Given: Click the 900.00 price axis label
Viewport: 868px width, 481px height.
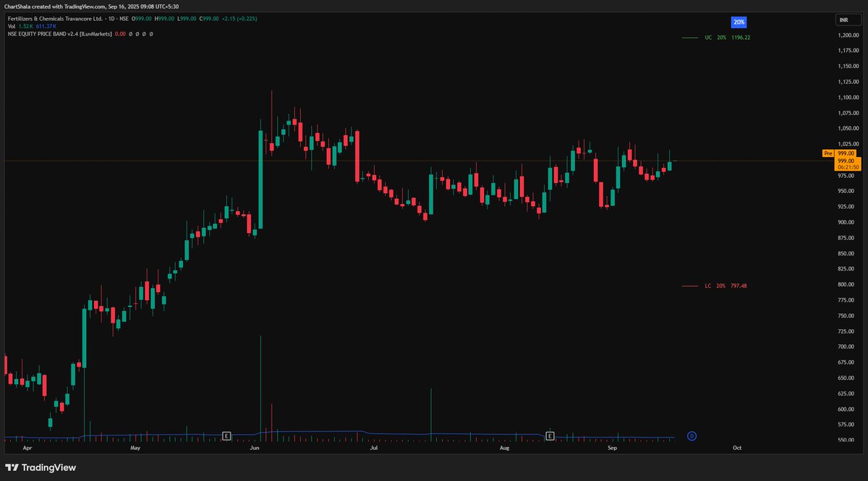Looking at the screenshot, I should pyautogui.click(x=848, y=222).
